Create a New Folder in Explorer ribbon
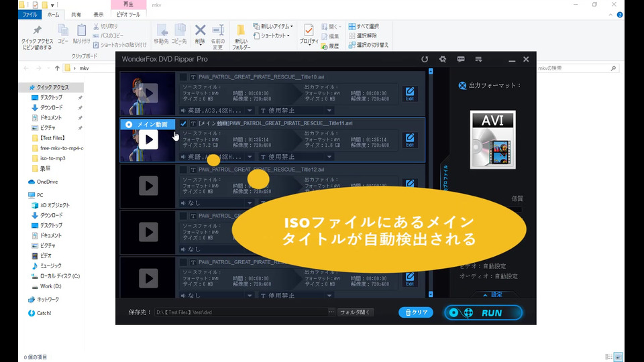The image size is (644, 362). coord(241,37)
